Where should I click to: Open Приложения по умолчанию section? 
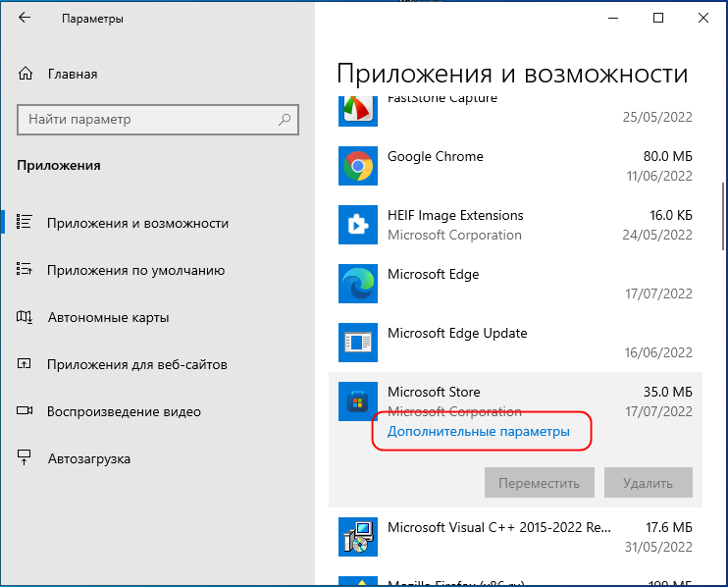click(135, 270)
